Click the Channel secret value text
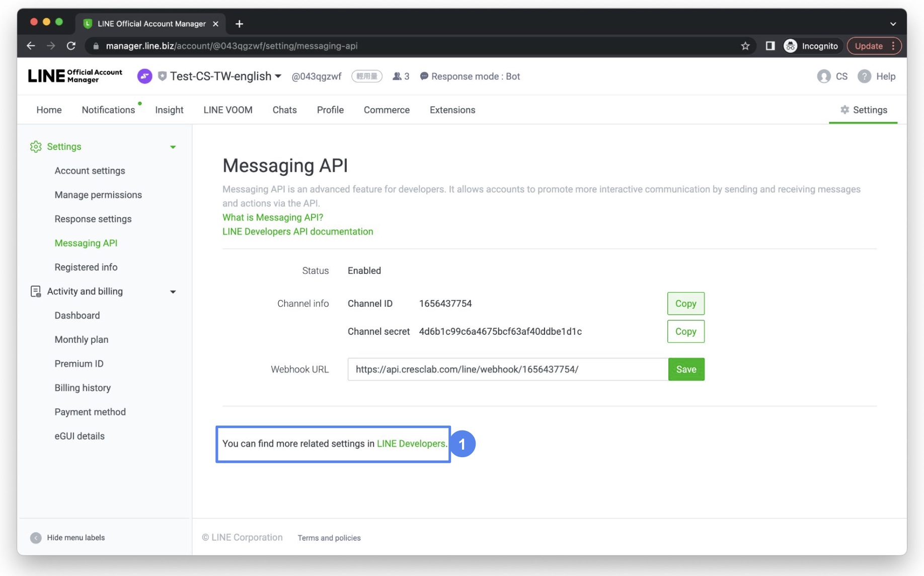The width and height of the screenshot is (924, 576). 500,331
